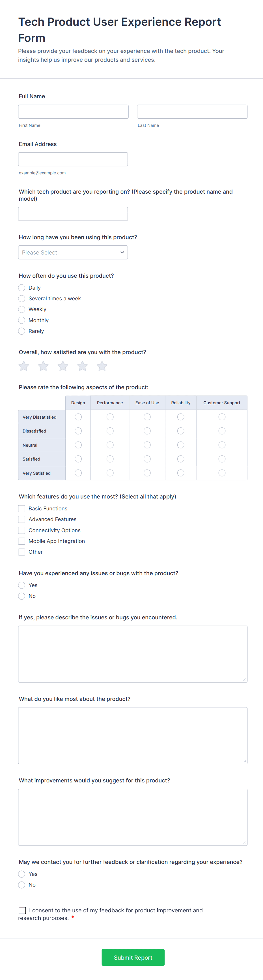Screen dimensions: 263x980
Task: Select Daily usage frequency
Action: coord(22,288)
